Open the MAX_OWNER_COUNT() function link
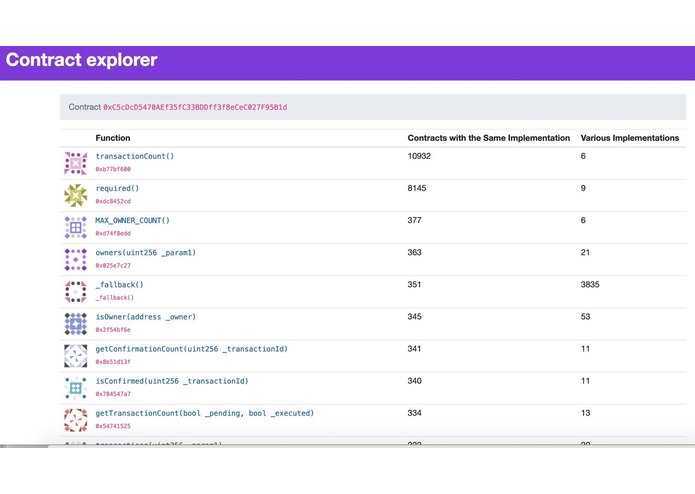695x494 pixels. (x=133, y=221)
